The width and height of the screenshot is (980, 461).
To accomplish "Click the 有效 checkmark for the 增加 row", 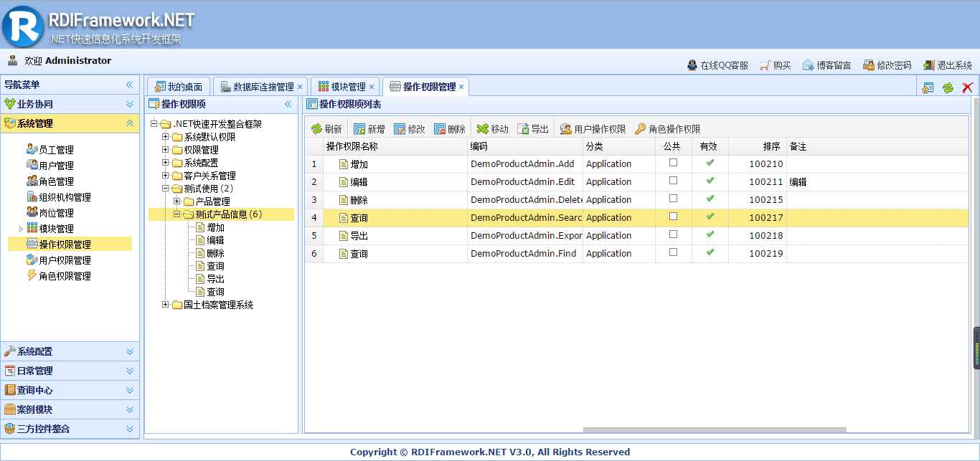I will click(x=710, y=163).
